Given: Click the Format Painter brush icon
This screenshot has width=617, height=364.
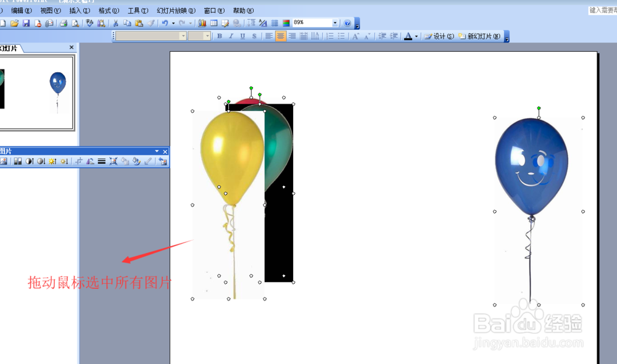Looking at the screenshot, I should click(x=151, y=23).
